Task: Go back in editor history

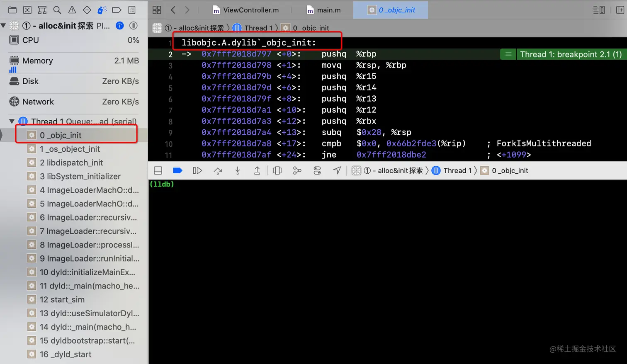Action: click(x=173, y=10)
